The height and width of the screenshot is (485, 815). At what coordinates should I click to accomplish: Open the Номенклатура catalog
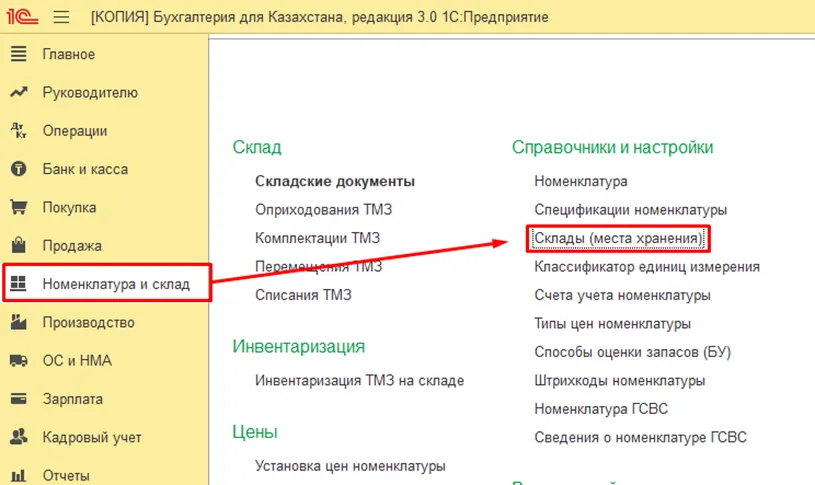(x=581, y=181)
